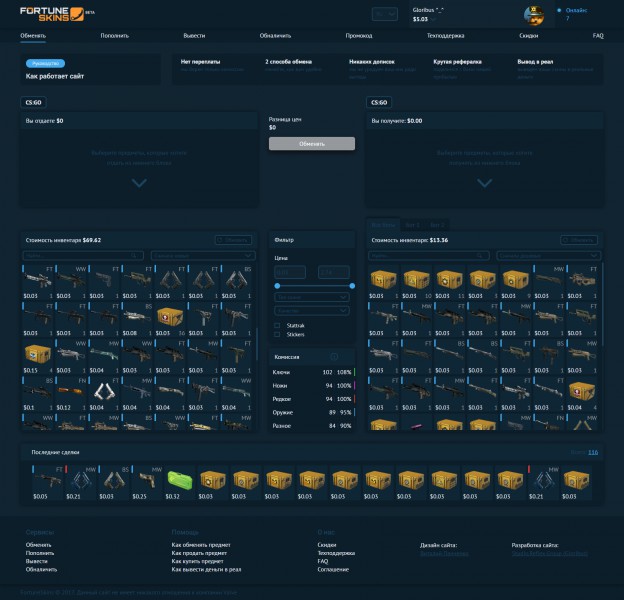Open the second filter dropdown above Stattrak
The image size is (624, 600).
click(312, 310)
